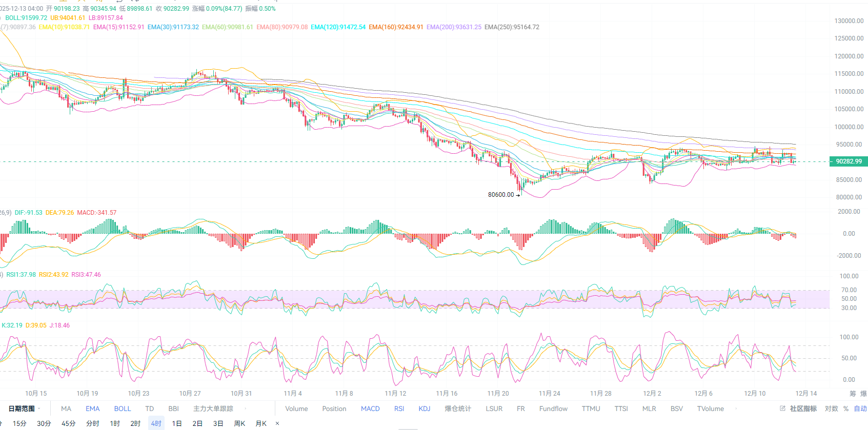The height and width of the screenshot is (430, 868).
Task: Click the 筹 chip distribution icon
Action: [853, 394]
